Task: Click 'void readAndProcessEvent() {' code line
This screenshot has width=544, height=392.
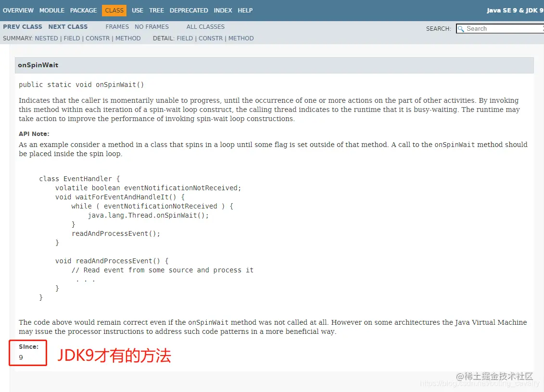Action: [x=112, y=261]
